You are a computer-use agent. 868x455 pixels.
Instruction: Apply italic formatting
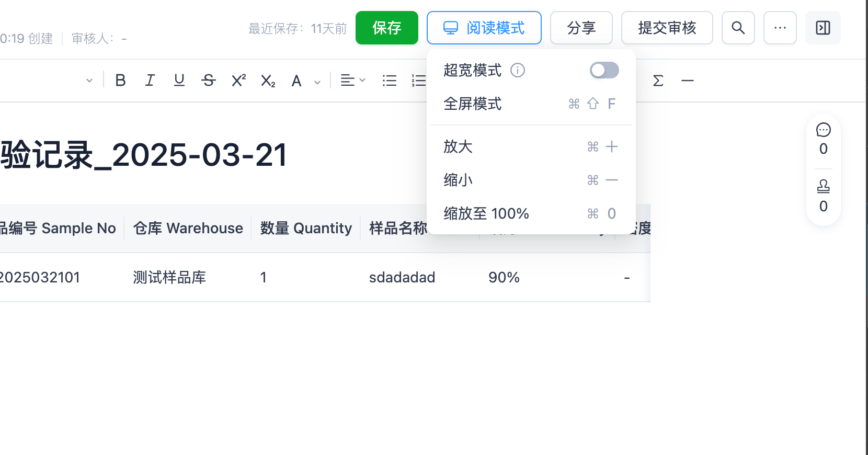click(x=150, y=81)
